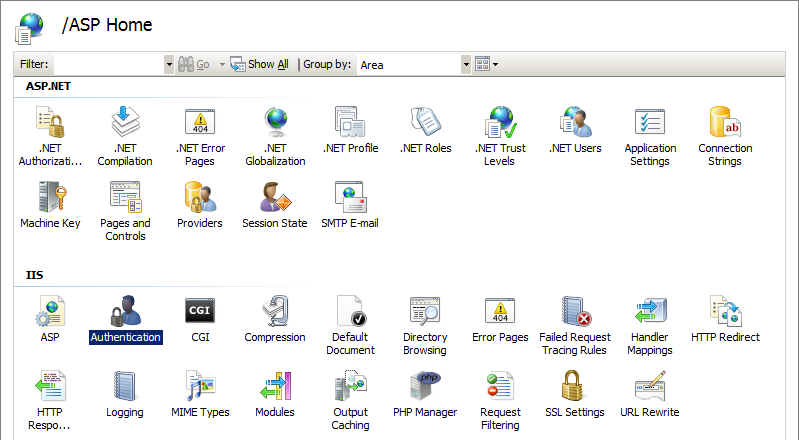Select the Authentication feature
799x440 pixels.
pyautogui.click(x=125, y=319)
